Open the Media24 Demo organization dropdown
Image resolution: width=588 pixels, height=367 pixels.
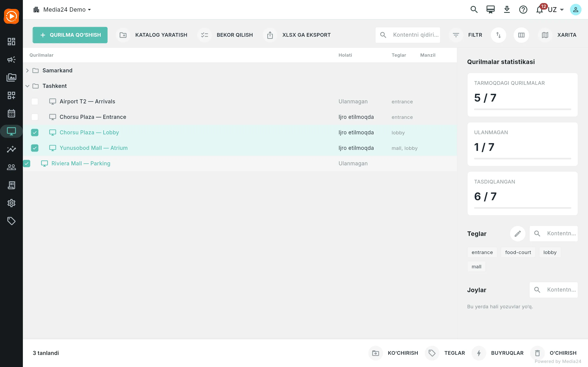[x=62, y=10]
